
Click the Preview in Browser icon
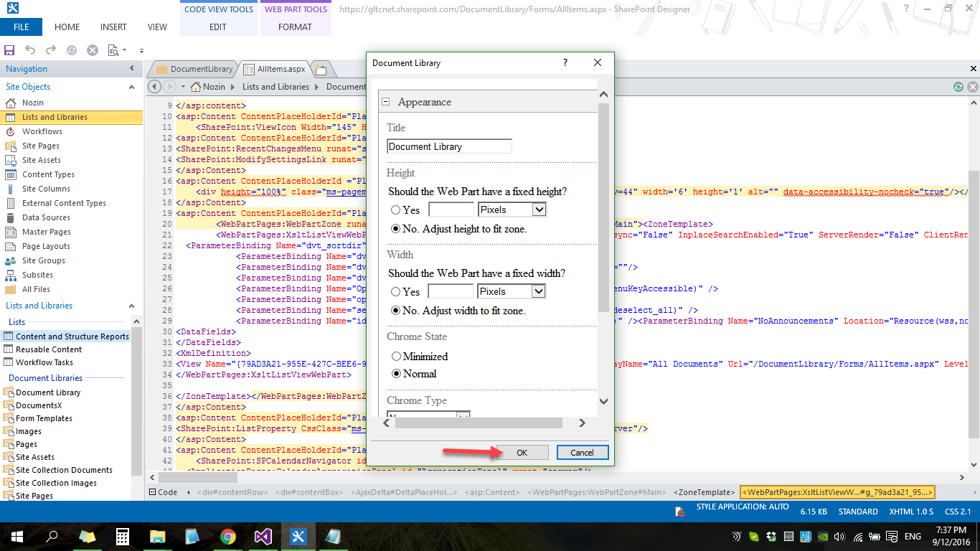113,50
